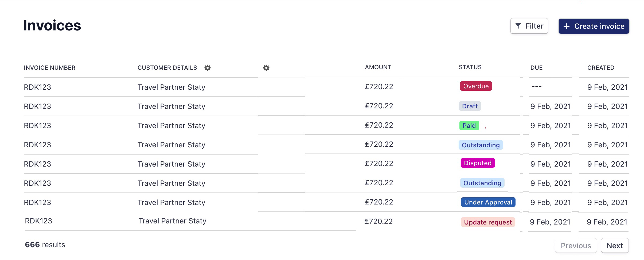Click the gear icon beside Customer Details
The width and height of the screenshot is (644, 260).
click(208, 68)
